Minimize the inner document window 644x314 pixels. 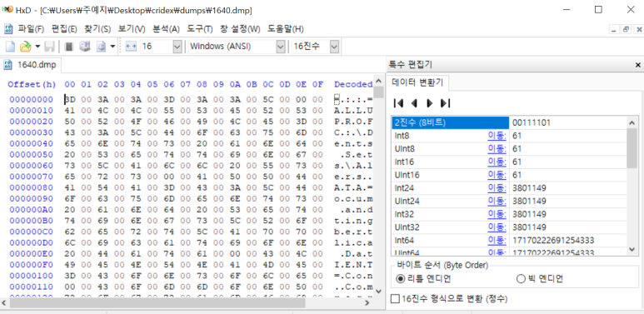614,29
